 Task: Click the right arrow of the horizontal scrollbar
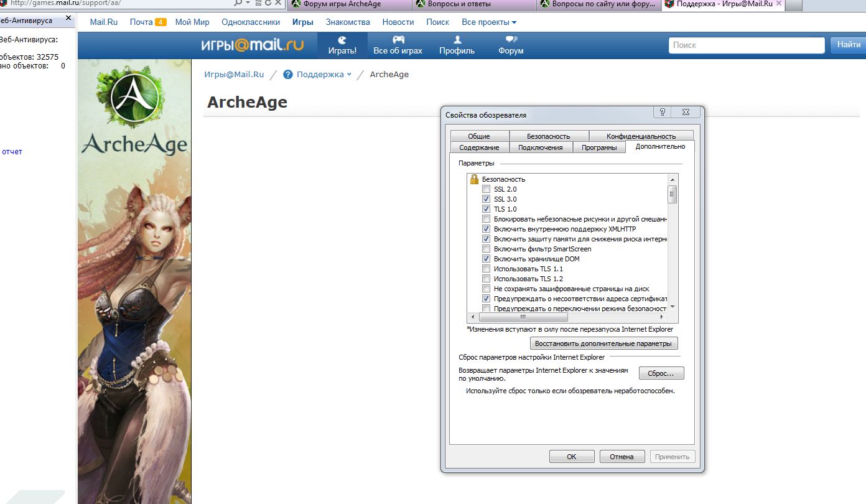click(x=663, y=317)
